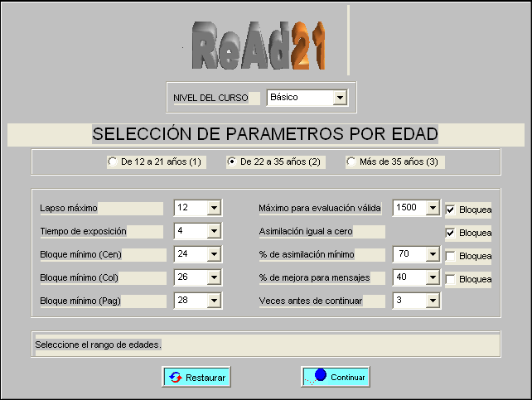Click the Básico value in course level
Screen dimensions: 532x400
[x=284, y=97]
